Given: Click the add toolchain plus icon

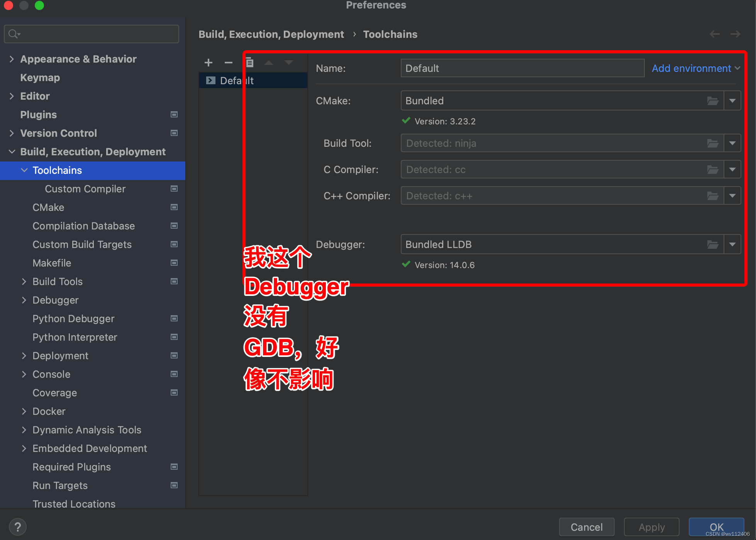Looking at the screenshot, I should [208, 63].
